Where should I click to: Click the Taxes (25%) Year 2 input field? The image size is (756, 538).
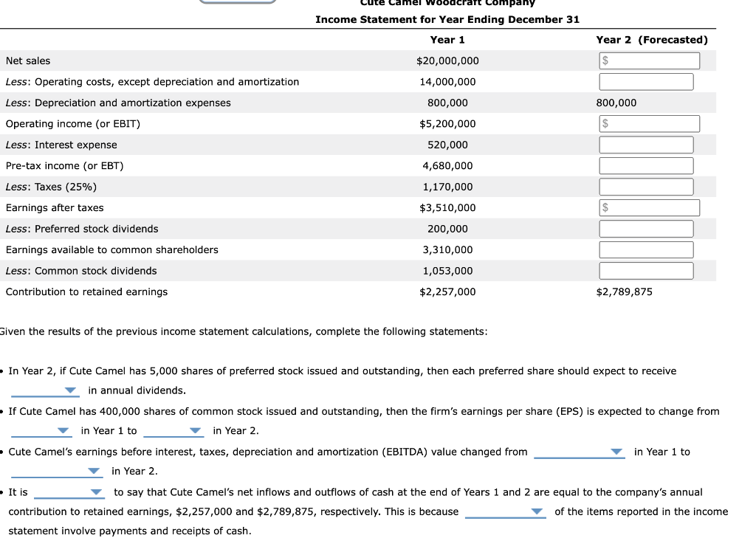645,187
